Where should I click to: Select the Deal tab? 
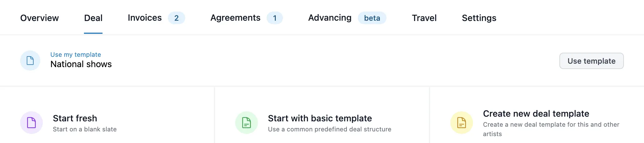tap(93, 18)
